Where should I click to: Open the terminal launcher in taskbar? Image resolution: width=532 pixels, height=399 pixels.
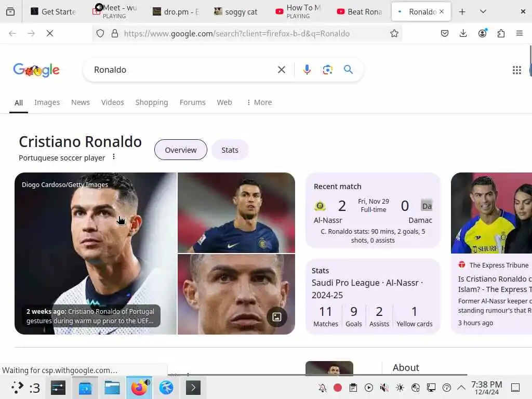pyautogui.click(x=193, y=388)
